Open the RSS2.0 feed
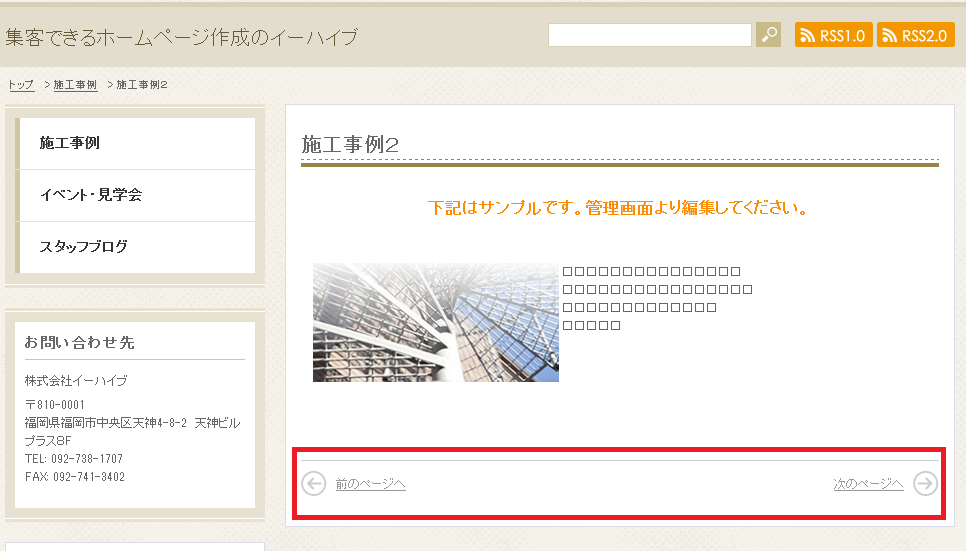The width and height of the screenshot is (966, 551). click(915, 35)
